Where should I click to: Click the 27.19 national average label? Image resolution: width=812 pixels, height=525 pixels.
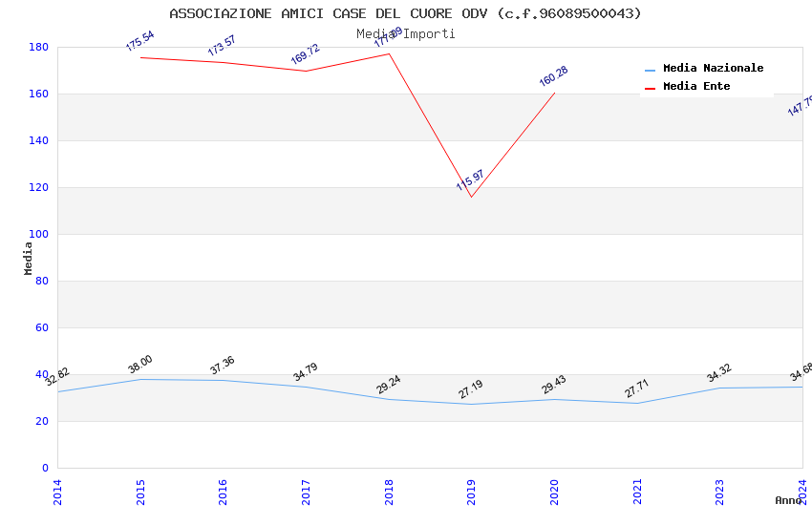(x=470, y=388)
